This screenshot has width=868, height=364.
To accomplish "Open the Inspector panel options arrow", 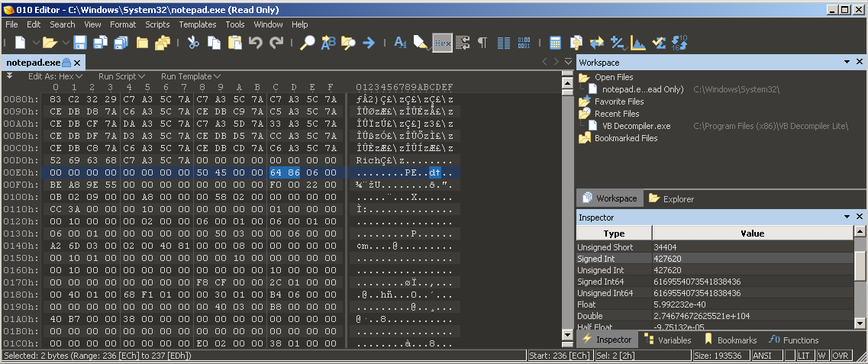I will coord(847,217).
